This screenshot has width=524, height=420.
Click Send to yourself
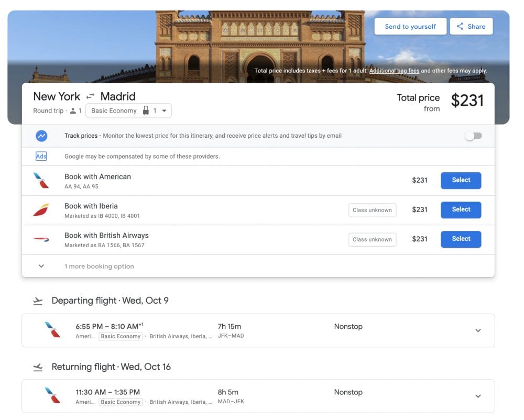tap(410, 26)
